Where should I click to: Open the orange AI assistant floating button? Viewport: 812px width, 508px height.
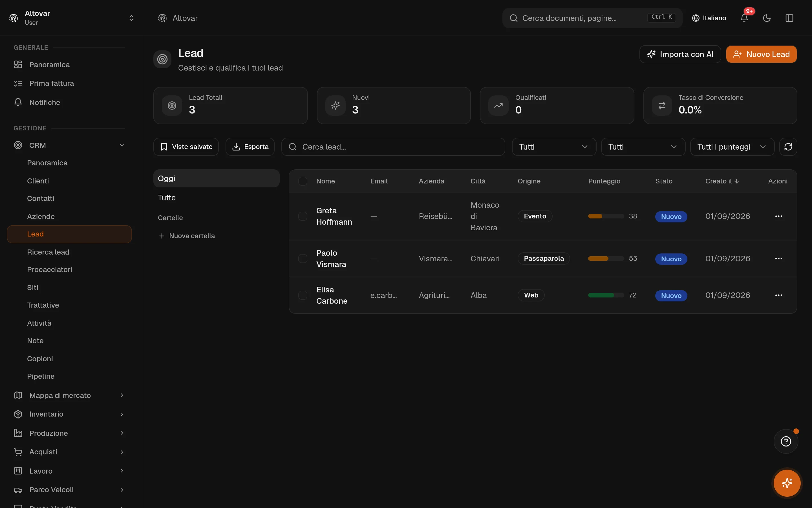pos(787,483)
